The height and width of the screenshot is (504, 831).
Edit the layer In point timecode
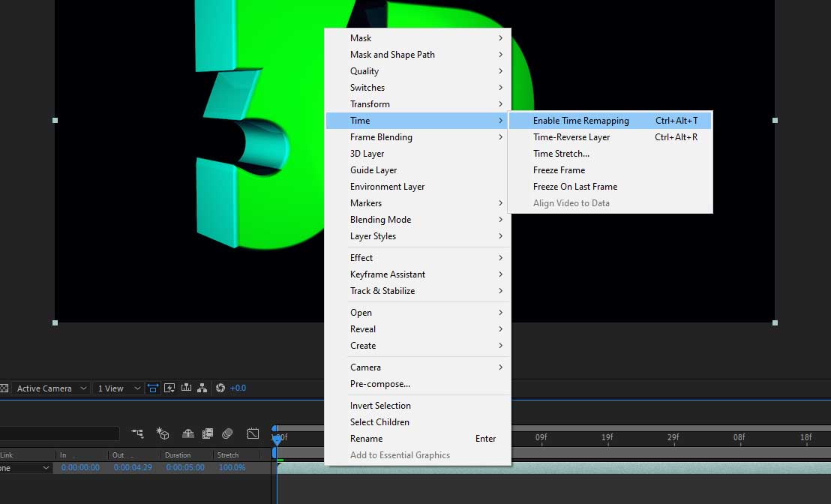(79, 467)
